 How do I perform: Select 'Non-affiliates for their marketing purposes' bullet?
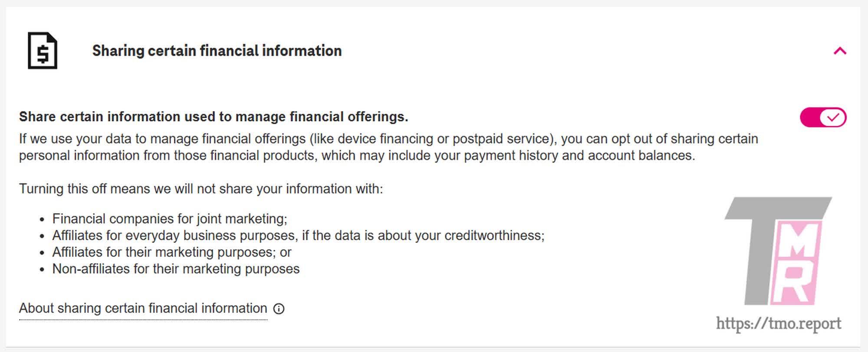176,269
